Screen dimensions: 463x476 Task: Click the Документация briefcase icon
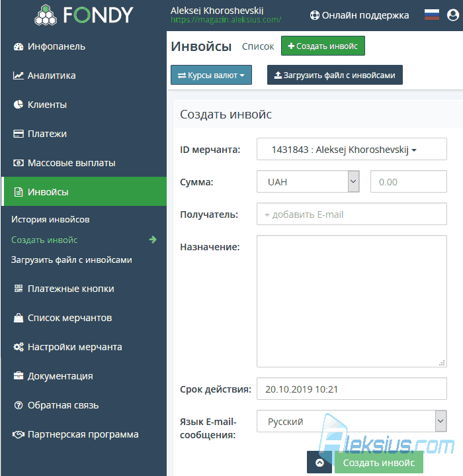[19, 376]
